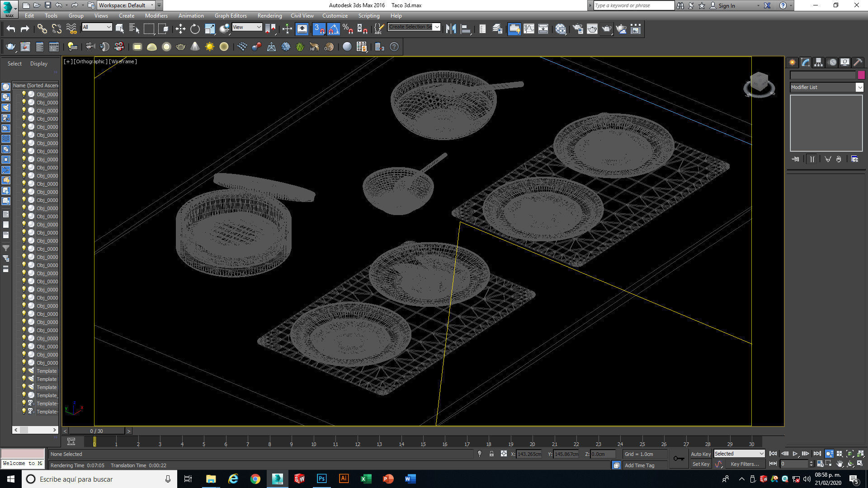Open Select by Name list icon

pyautogui.click(x=134, y=29)
